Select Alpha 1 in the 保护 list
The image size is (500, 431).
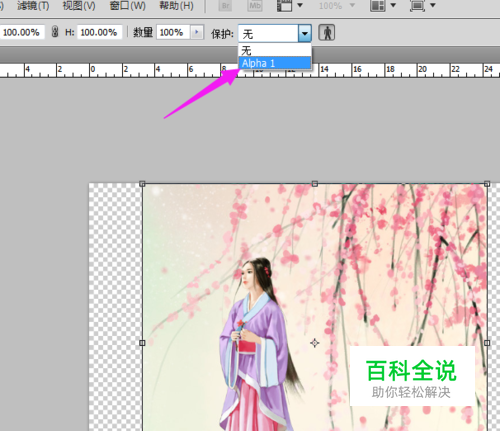pyautogui.click(x=275, y=63)
